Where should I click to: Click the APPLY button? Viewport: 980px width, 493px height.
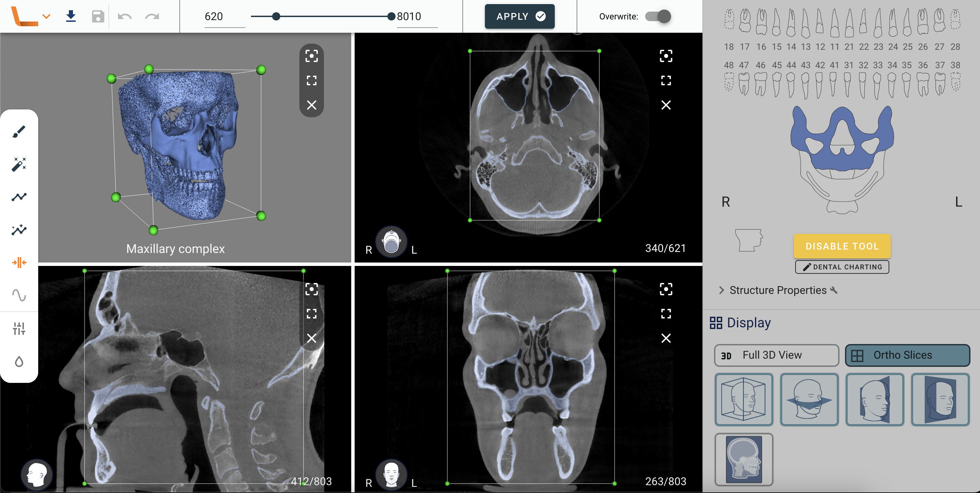pos(519,16)
